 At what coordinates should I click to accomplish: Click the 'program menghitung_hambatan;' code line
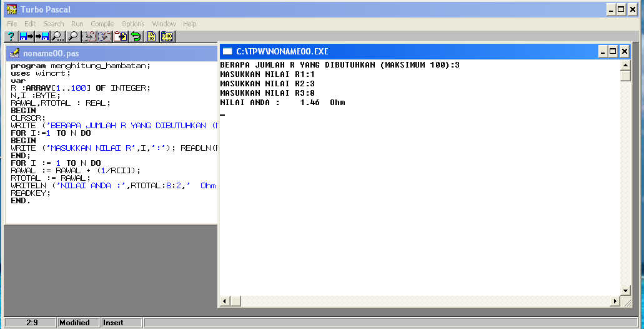(x=81, y=66)
